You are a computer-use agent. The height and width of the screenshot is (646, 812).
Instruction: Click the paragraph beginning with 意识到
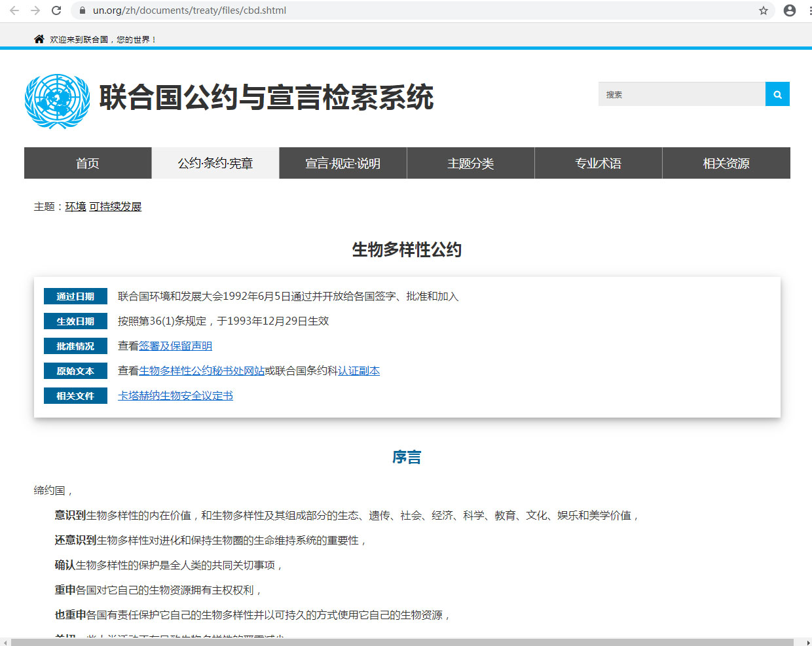347,516
